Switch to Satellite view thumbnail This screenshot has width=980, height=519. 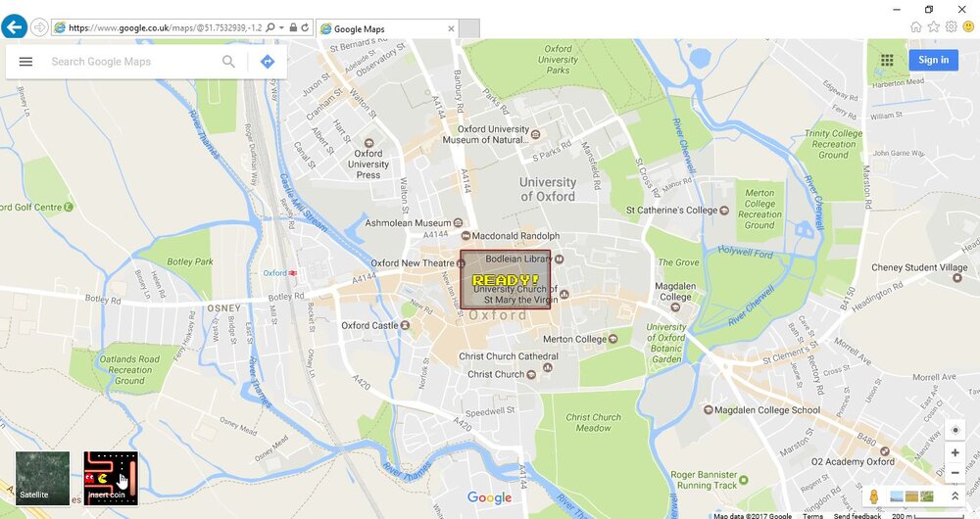point(42,479)
